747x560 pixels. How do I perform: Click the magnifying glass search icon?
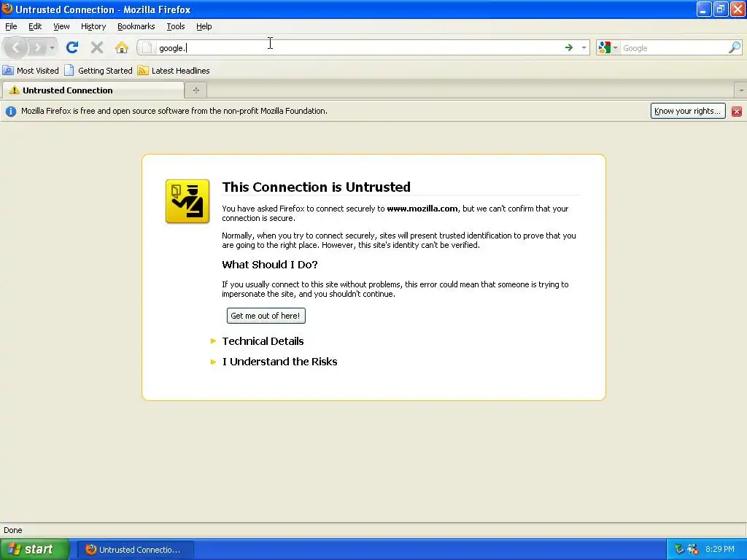[734, 47]
